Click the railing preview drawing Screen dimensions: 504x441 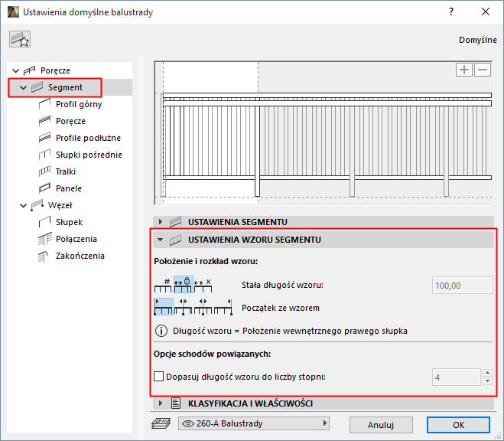[x=323, y=133]
